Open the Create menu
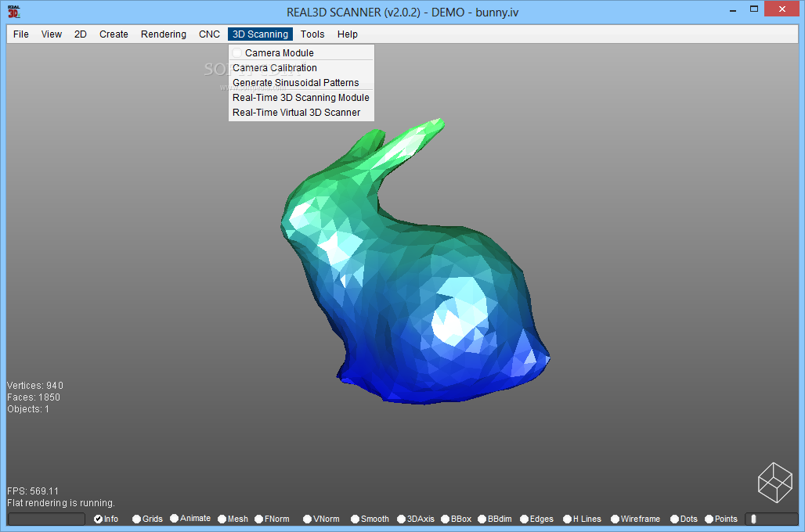Screen dimensions: 805x532 [114, 34]
